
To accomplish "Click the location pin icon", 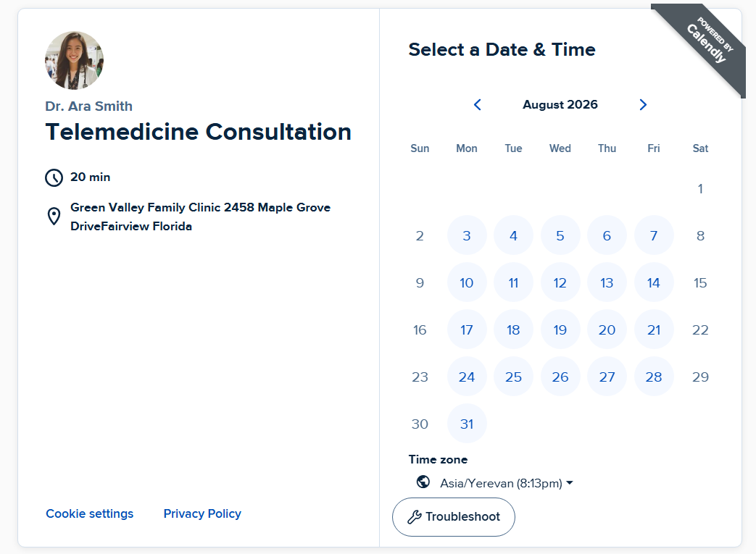I will coord(54,217).
